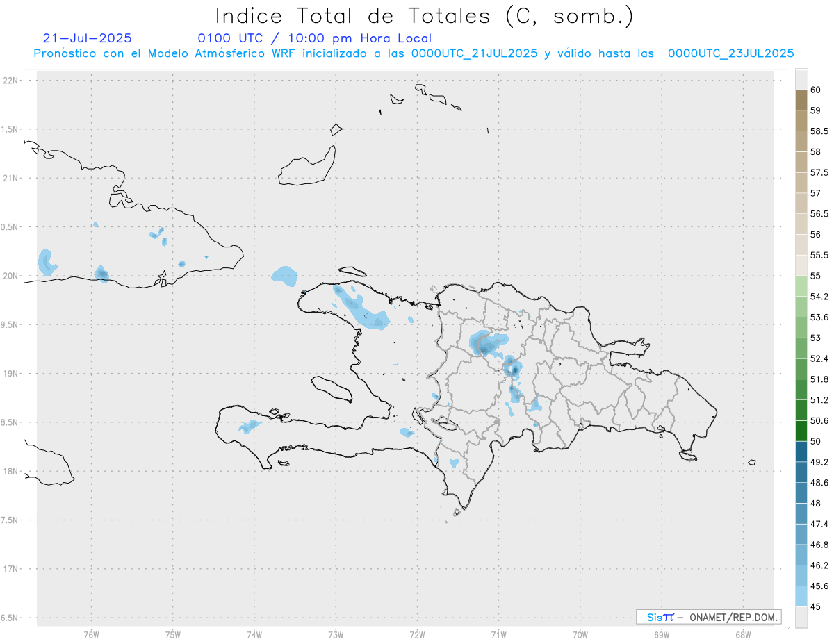Click the colorbar label "58.5"

tap(819, 131)
